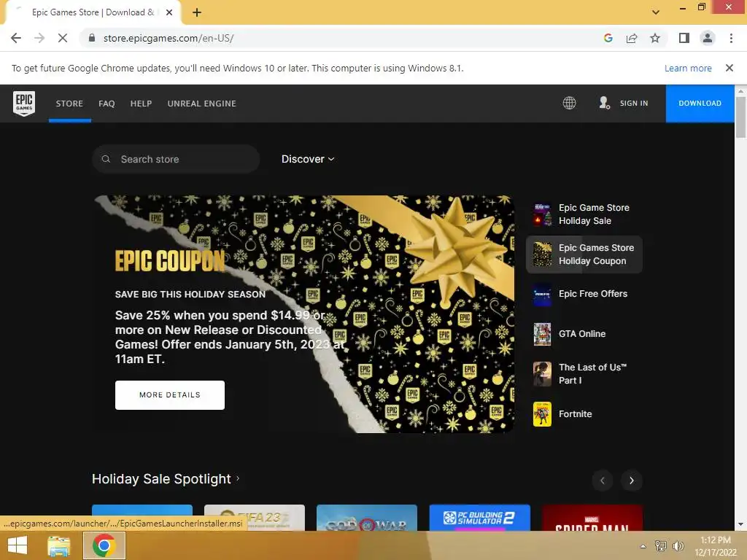Image resolution: width=747 pixels, height=560 pixels.
Task: Open a new tab with the plus button
Action: pyautogui.click(x=197, y=12)
